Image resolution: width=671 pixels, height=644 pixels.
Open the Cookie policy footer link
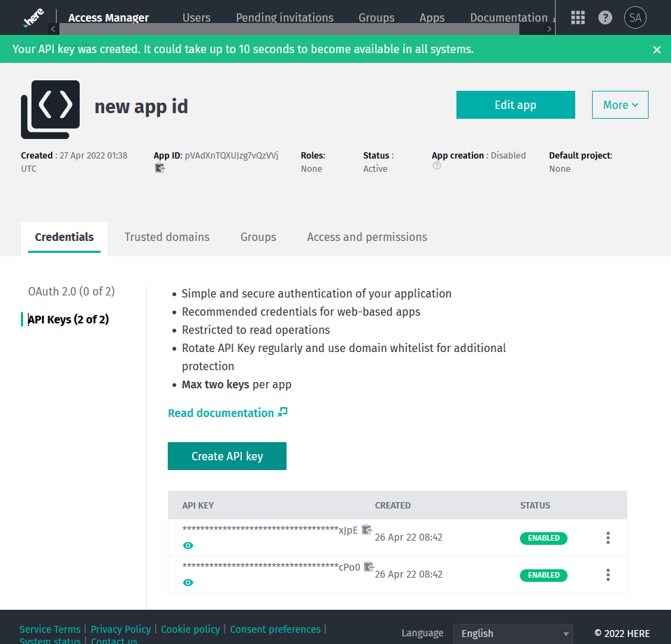[190, 629]
